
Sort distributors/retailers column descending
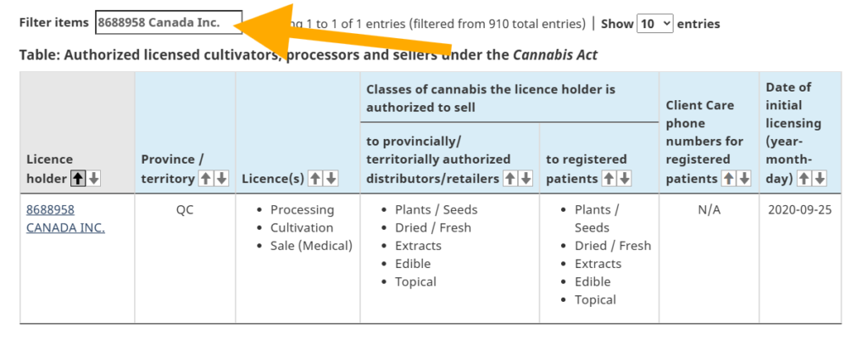click(526, 179)
